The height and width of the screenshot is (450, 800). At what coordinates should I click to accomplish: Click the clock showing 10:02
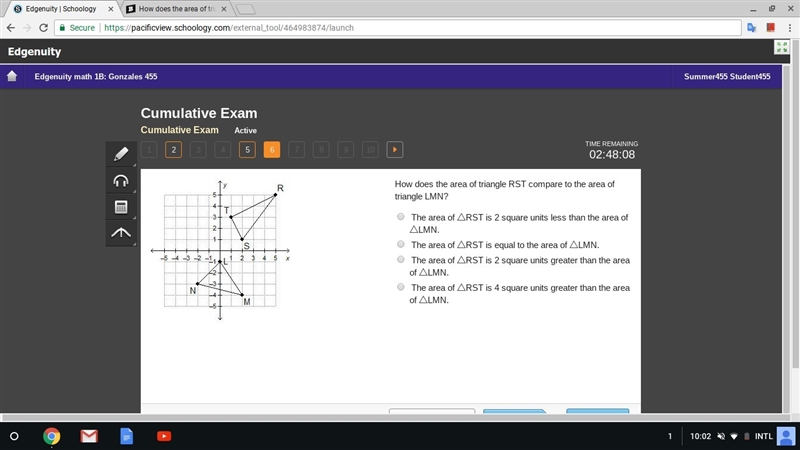(x=700, y=436)
